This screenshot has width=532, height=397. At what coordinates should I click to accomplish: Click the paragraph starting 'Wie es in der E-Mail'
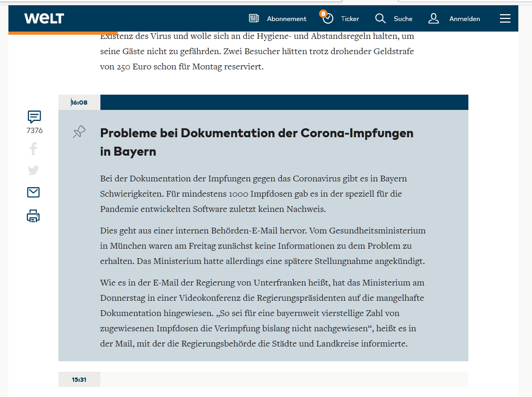click(x=262, y=313)
